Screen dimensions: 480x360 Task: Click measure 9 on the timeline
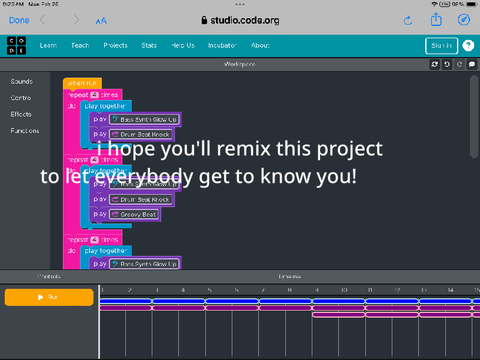(x=317, y=290)
